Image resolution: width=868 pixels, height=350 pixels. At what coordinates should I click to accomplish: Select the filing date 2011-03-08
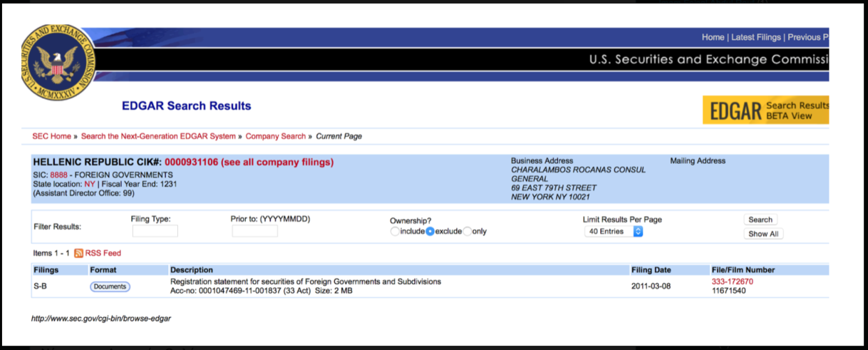pyautogui.click(x=651, y=286)
